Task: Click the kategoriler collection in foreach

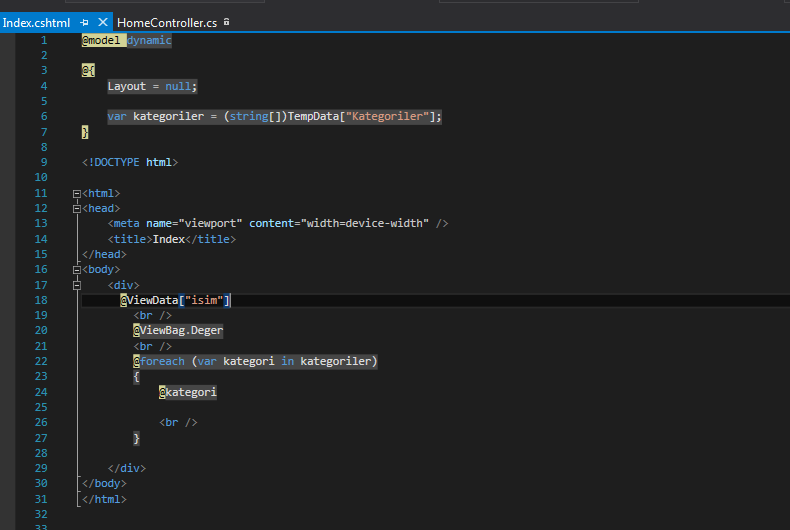Action: coord(336,361)
